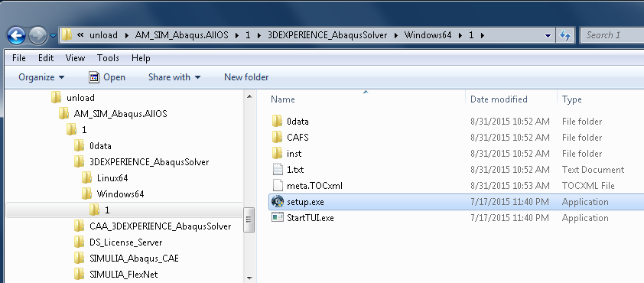Click the StartTUI.exe application icon
Image resolution: width=644 pixels, height=283 pixels.
pos(278,218)
